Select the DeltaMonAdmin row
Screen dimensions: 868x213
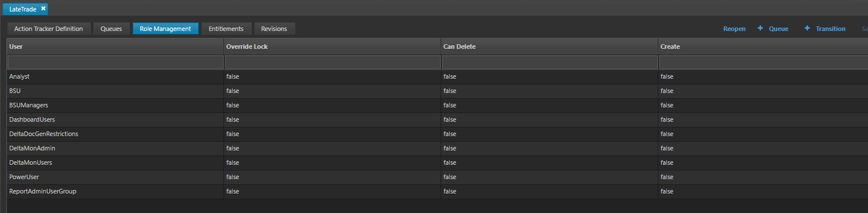point(437,148)
